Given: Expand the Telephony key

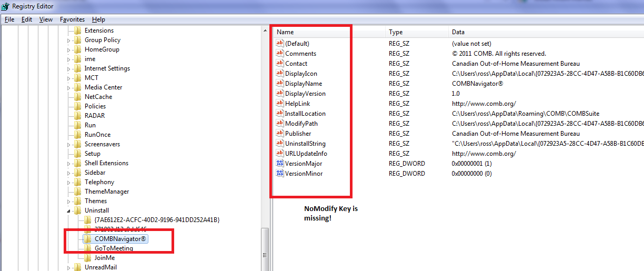Looking at the screenshot, I should tap(69, 182).
